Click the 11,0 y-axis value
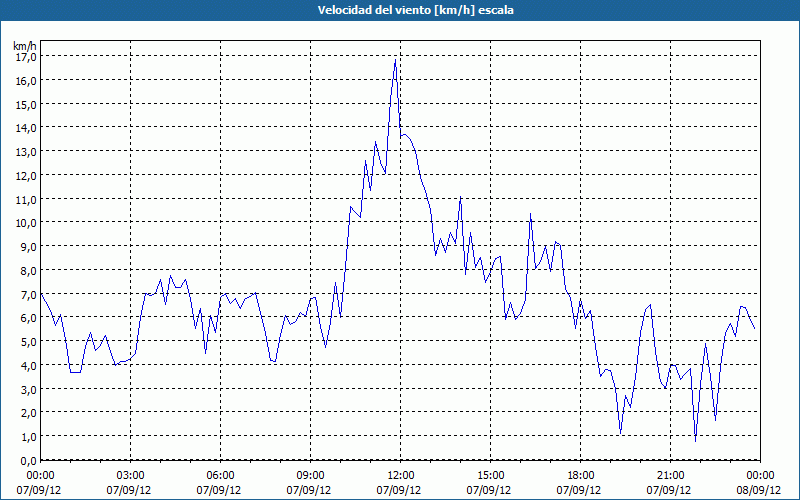This screenshot has width=800, height=500. 26,199
